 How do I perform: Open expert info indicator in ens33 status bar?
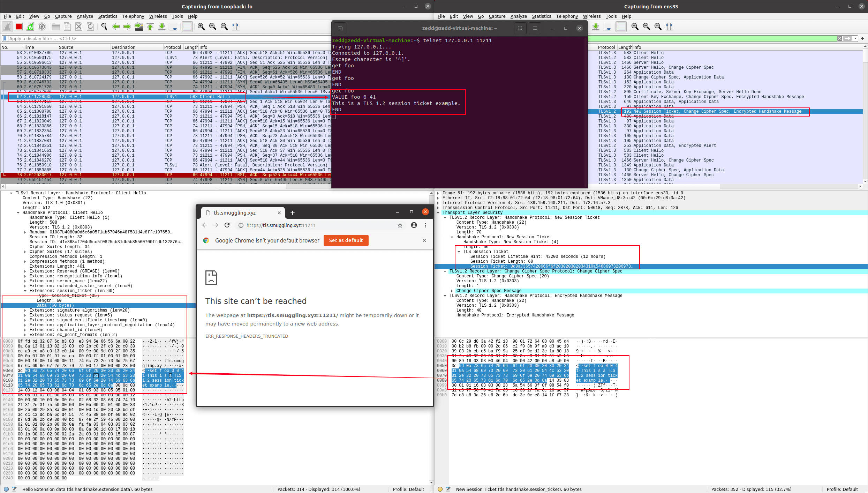[440, 489]
